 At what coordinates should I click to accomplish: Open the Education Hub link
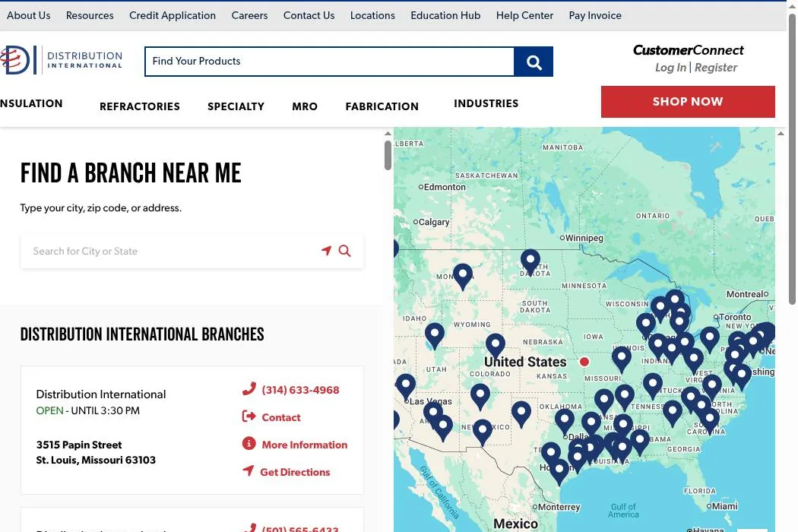pyautogui.click(x=445, y=16)
